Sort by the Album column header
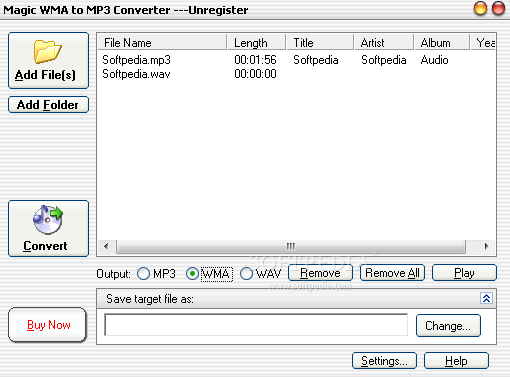This screenshot has height=377, width=510. pos(442,43)
